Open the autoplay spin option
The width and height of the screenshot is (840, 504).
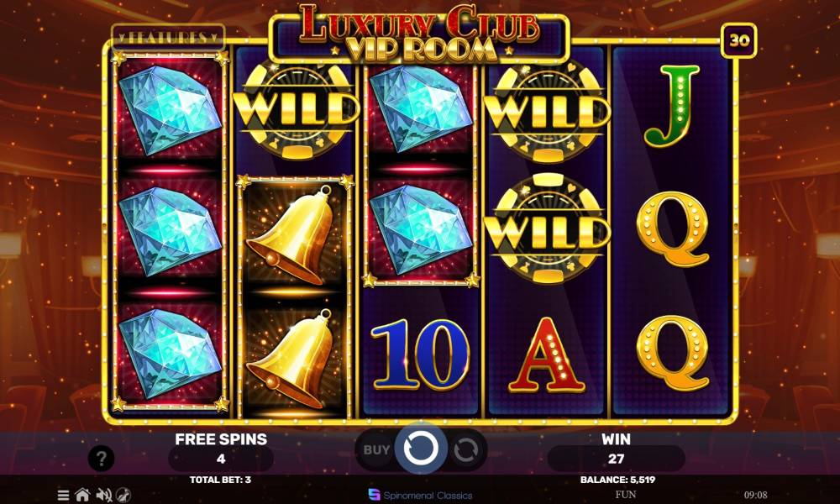click(x=465, y=450)
